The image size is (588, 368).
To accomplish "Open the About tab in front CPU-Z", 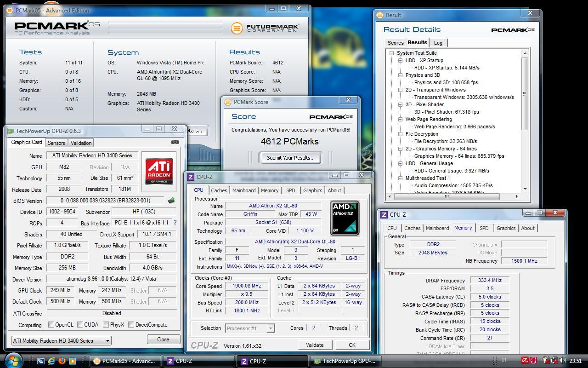I will click(x=334, y=190).
